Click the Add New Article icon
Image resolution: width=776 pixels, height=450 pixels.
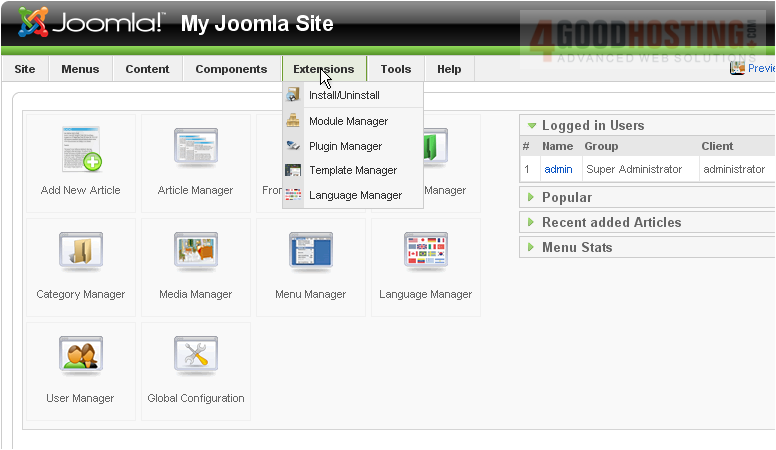80,149
